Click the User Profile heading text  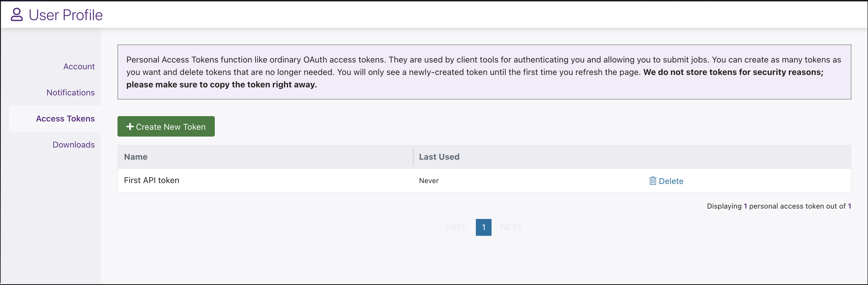[65, 15]
